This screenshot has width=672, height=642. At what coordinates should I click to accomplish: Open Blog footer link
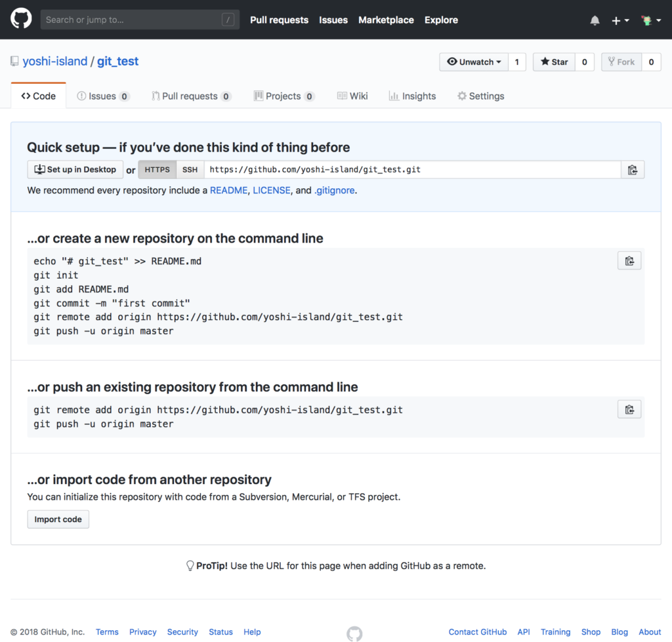point(619,632)
